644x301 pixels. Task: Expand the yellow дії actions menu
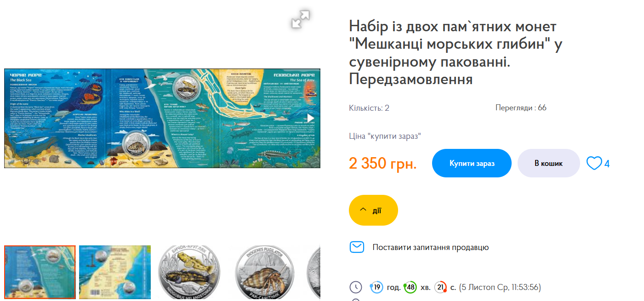[373, 210]
